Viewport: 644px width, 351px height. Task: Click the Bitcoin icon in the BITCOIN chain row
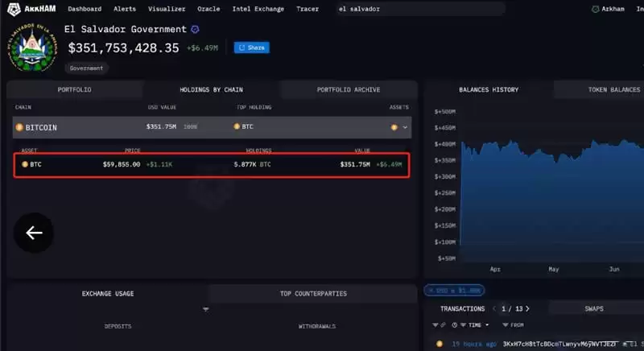(x=20, y=127)
